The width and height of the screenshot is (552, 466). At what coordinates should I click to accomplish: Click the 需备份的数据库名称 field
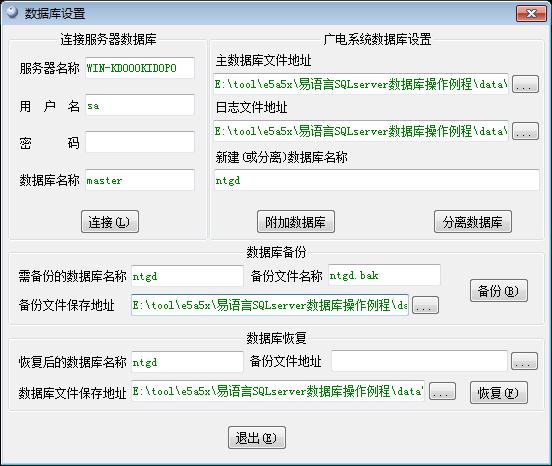pos(187,276)
